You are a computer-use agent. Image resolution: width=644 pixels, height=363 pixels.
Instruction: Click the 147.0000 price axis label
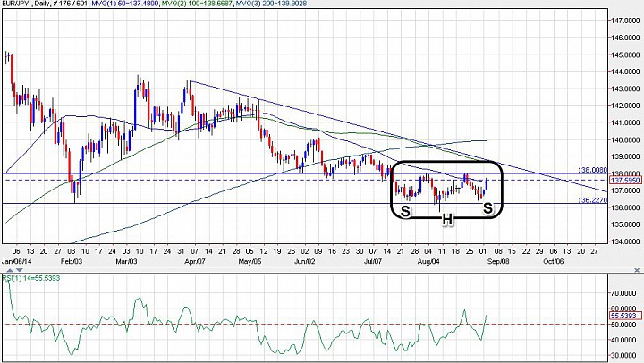pos(626,21)
